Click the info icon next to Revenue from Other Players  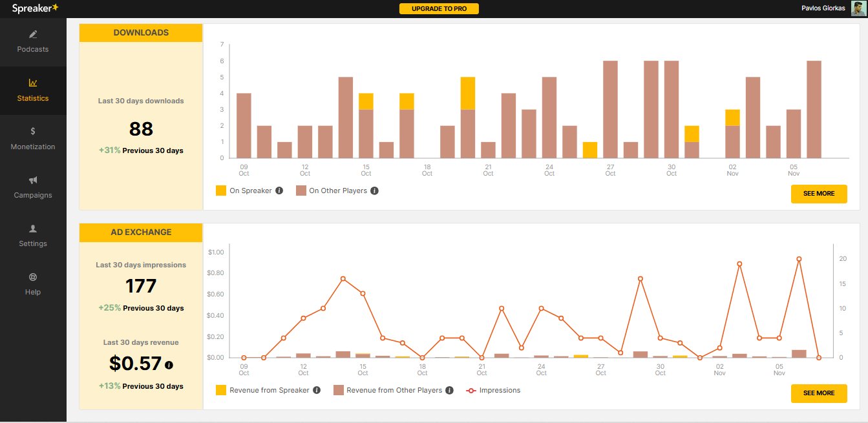(x=450, y=390)
